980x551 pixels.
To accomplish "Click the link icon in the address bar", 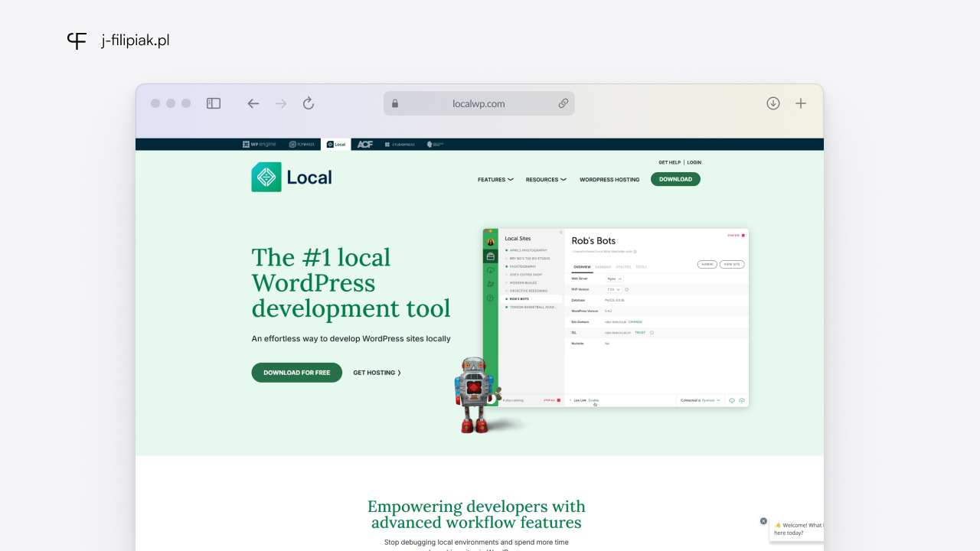I will (x=563, y=103).
